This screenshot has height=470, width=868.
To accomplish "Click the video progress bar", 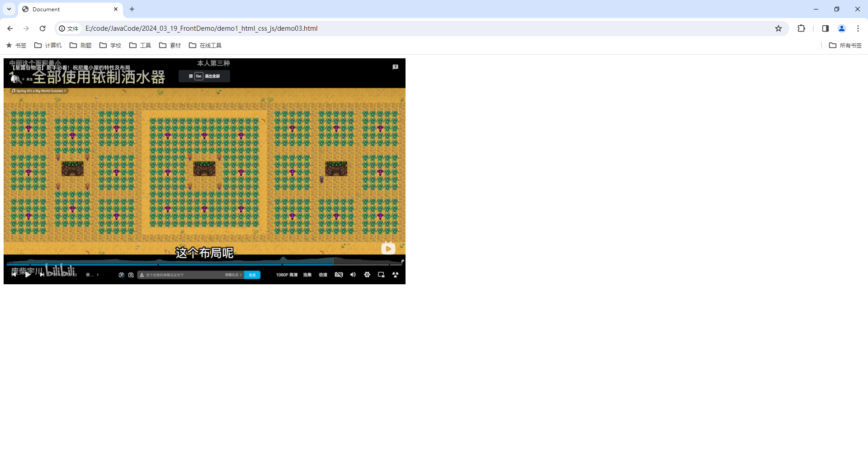I will 204,264.
